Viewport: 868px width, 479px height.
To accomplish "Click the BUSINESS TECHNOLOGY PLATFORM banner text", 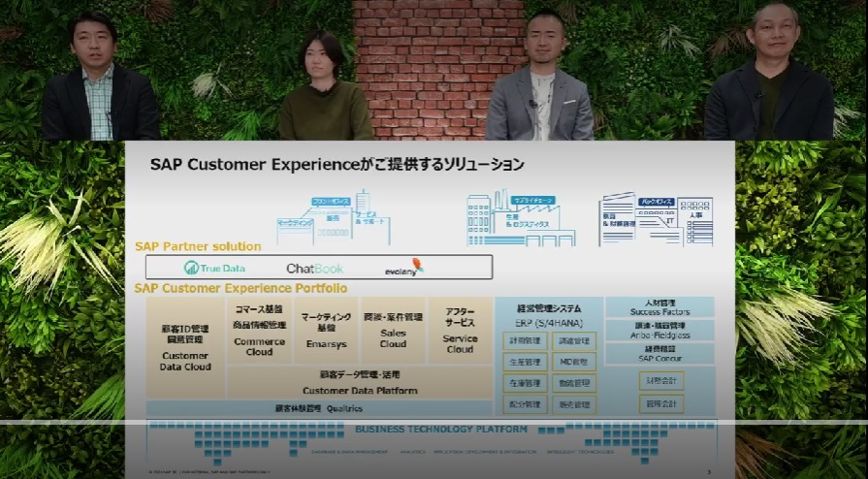I will click(x=441, y=430).
